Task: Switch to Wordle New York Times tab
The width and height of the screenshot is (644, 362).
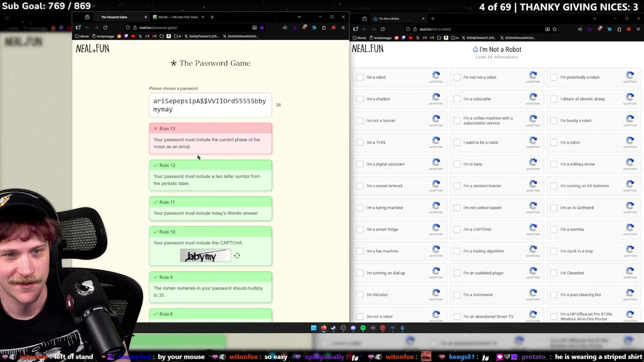Action: pos(178,17)
